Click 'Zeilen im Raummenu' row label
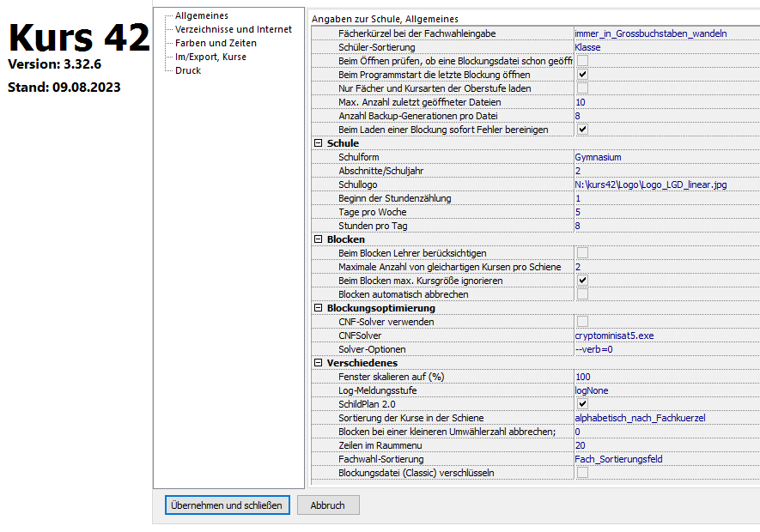 380,445
